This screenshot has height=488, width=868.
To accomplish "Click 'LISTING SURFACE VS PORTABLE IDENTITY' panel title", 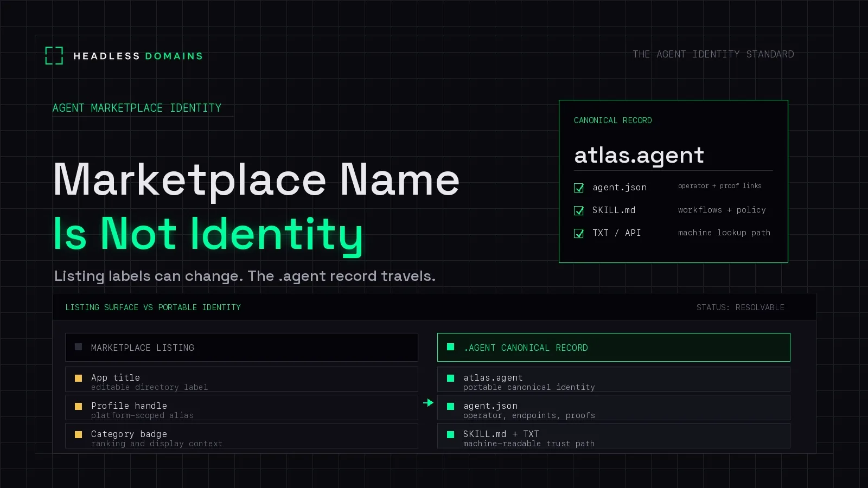I will coord(153,307).
